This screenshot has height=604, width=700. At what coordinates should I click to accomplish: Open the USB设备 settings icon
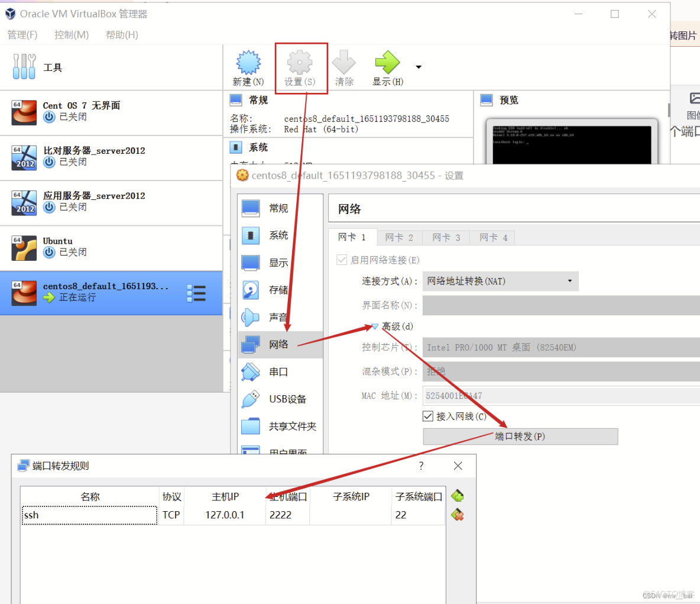[251, 398]
